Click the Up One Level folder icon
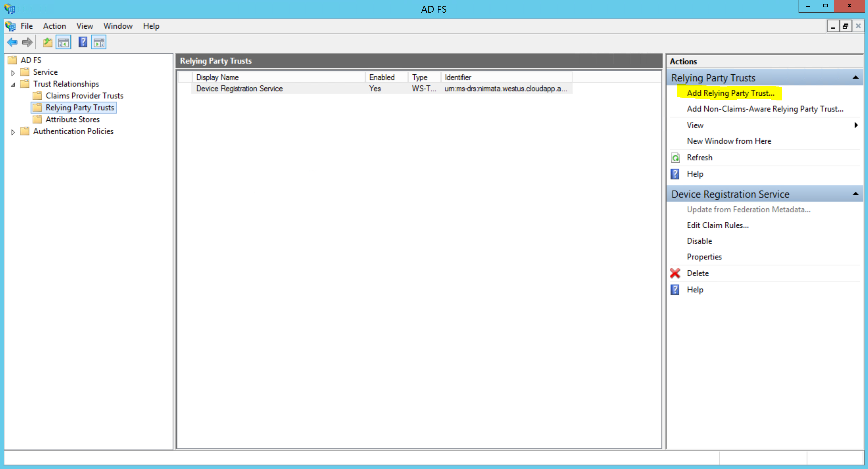Image resolution: width=868 pixels, height=469 pixels. 48,42
